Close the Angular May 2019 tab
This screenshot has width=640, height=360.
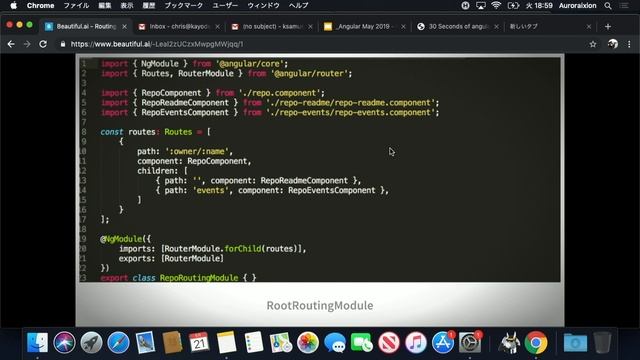point(403,27)
